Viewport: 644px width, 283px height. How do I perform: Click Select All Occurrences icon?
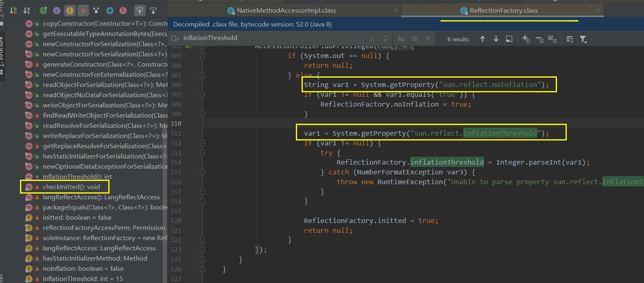(552, 39)
